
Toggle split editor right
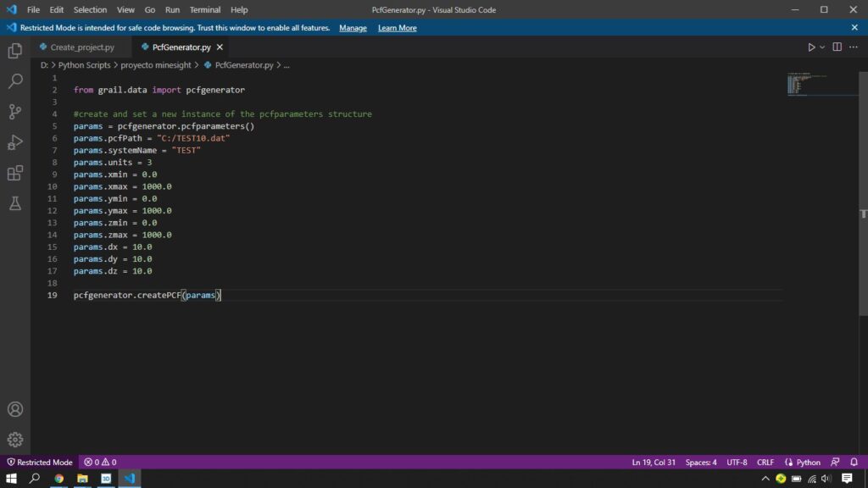837,47
